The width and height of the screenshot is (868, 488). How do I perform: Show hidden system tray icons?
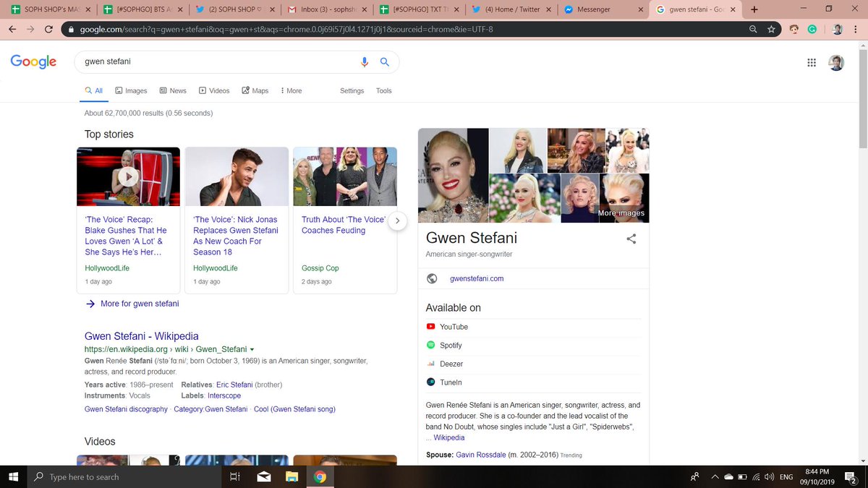[x=715, y=477]
